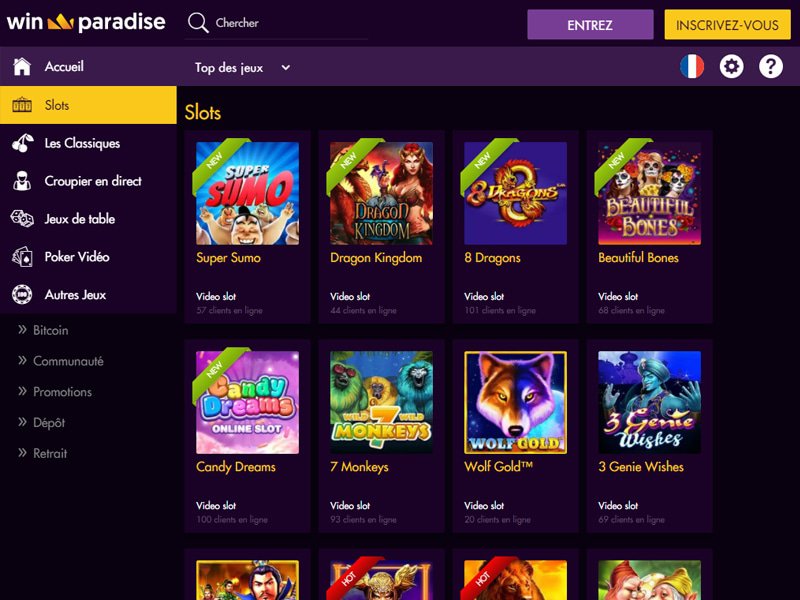The width and height of the screenshot is (800, 600).
Task: Open the 8 Dragons game thumbnail
Action: [515, 193]
